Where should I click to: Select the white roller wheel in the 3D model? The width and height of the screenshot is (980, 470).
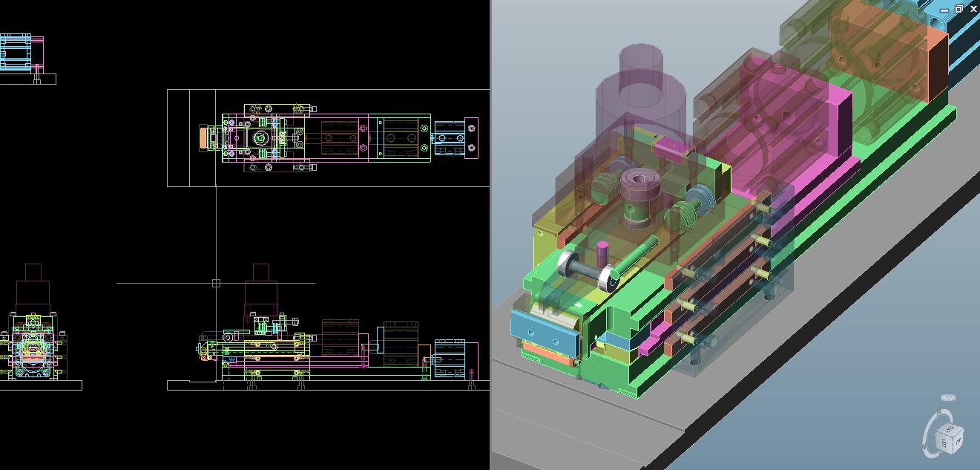[568, 264]
